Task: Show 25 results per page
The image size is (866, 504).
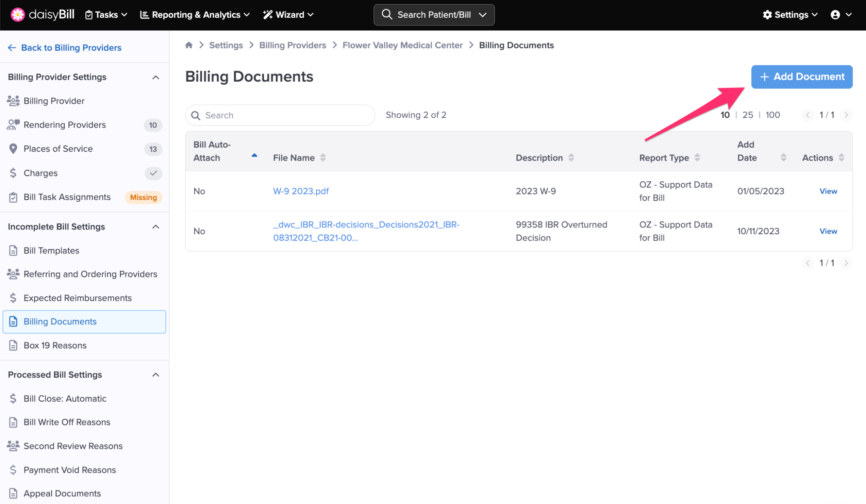Action: pyautogui.click(x=748, y=115)
